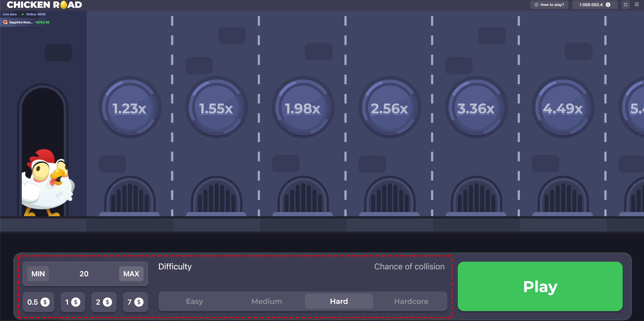Select the Medium difficulty

coord(266,301)
